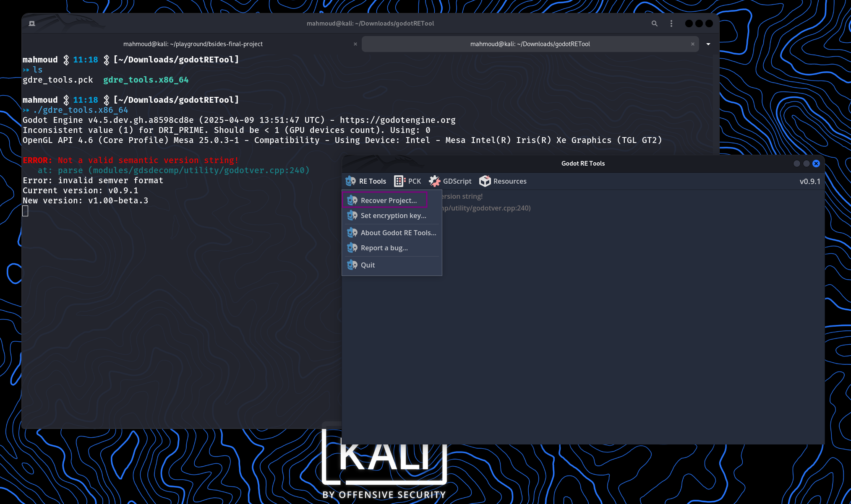Click the Godot RE Tools title bar

[x=583, y=164]
